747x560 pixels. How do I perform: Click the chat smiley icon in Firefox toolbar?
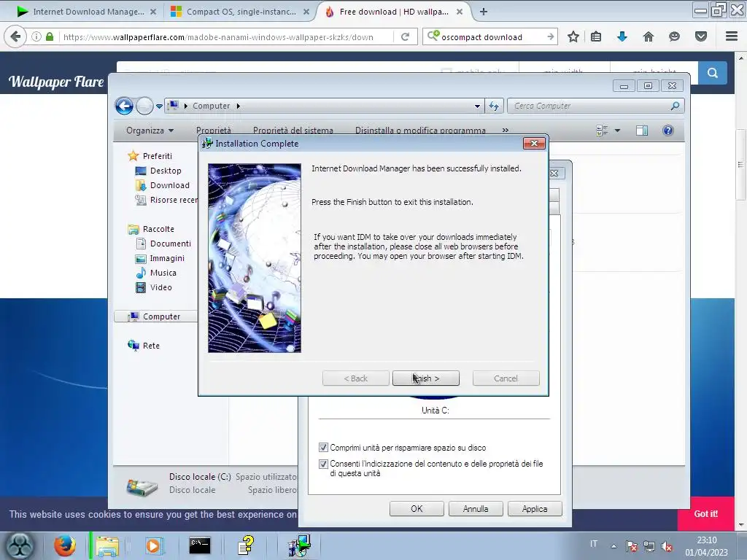coord(674,36)
